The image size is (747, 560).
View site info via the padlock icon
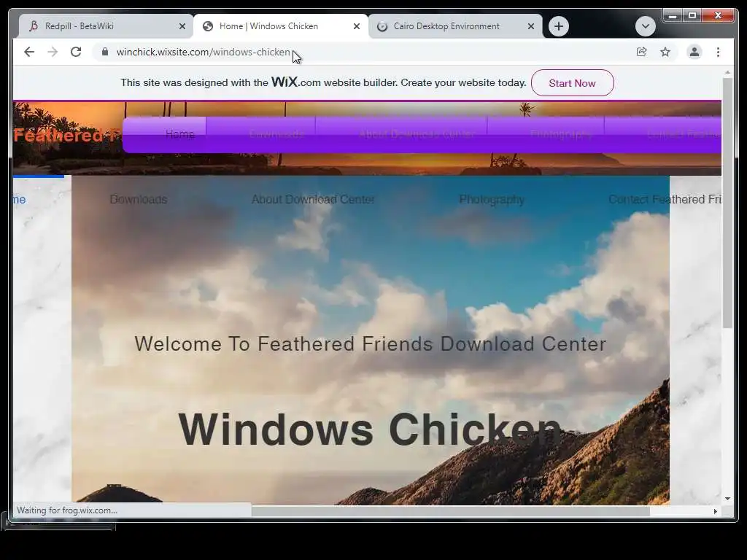[x=105, y=52]
